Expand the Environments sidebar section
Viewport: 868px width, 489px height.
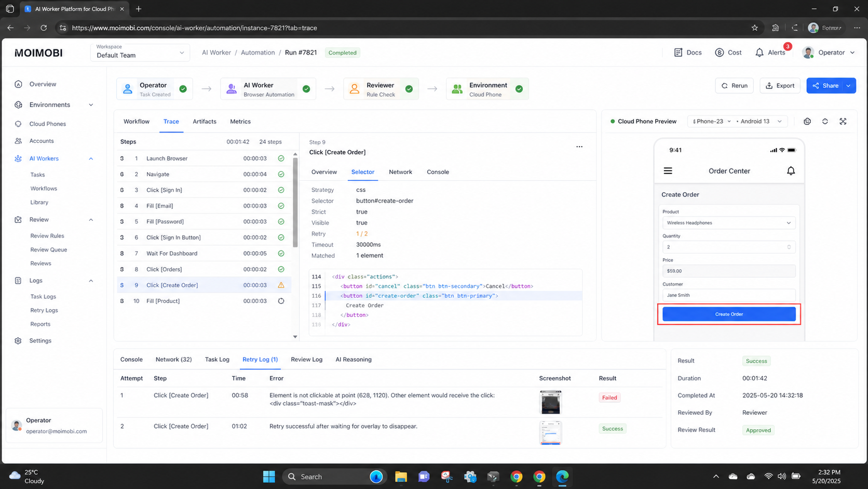[91, 105]
